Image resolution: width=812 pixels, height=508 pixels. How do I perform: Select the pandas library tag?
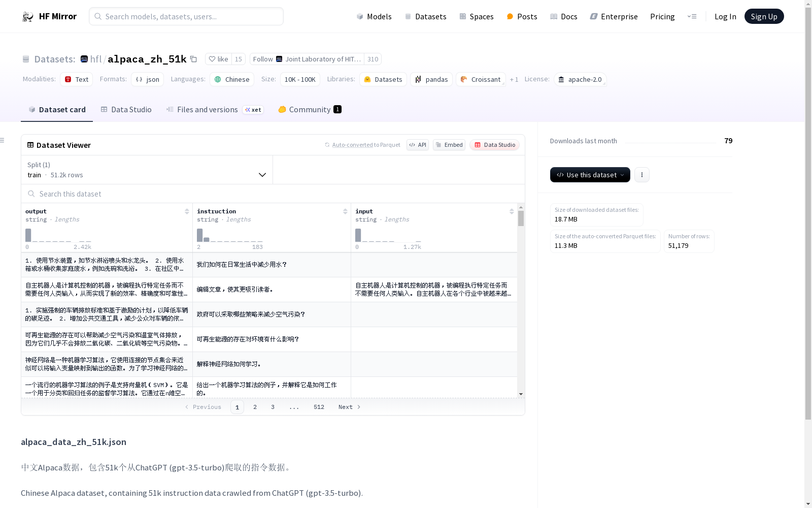(x=431, y=79)
